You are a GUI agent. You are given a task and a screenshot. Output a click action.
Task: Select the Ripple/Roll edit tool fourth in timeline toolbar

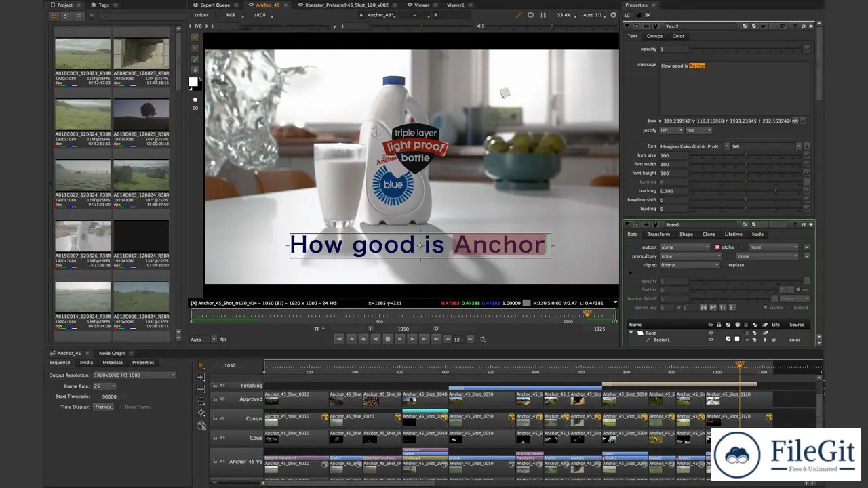(x=201, y=400)
